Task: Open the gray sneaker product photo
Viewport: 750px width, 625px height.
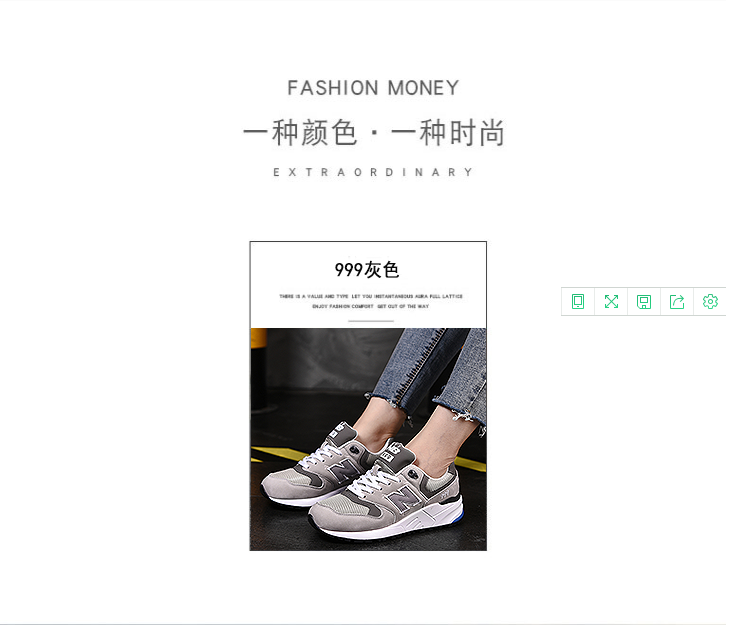Action: [368, 439]
